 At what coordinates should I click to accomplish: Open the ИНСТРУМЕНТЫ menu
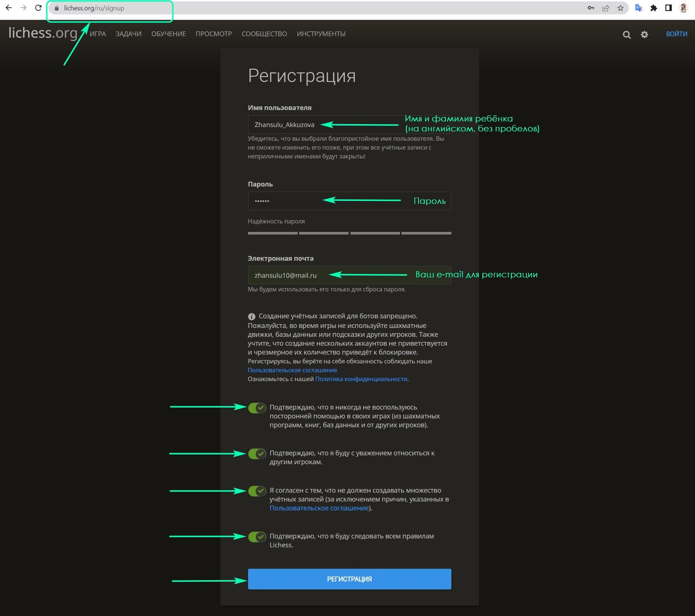pos(321,34)
